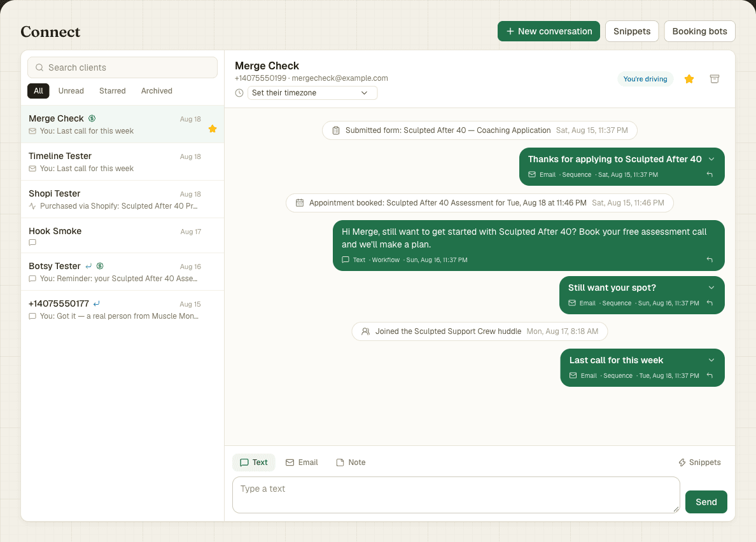The height and width of the screenshot is (542, 756).
Task: Click the envelope icon in Thanks for applying message
Action: coord(532,174)
